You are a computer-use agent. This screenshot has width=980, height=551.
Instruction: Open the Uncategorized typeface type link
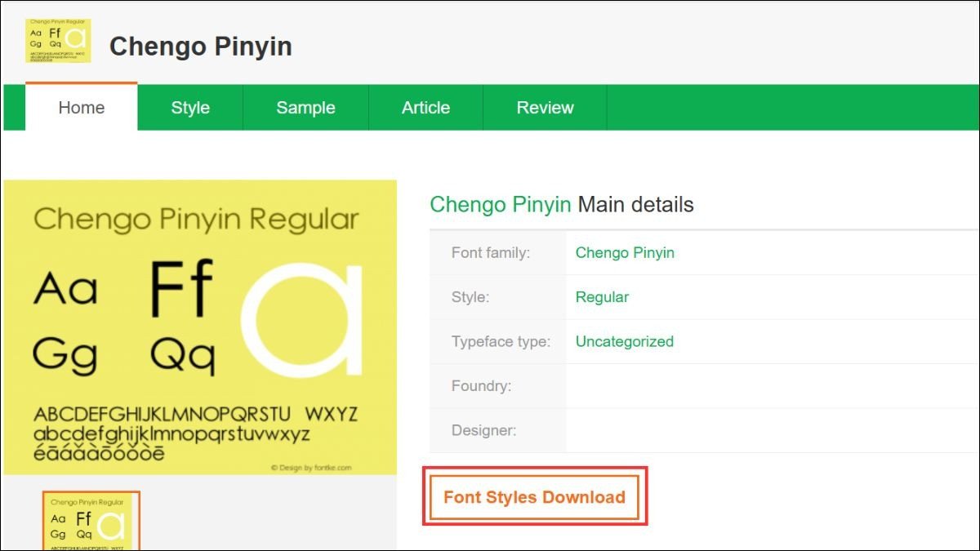coord(624,341)
